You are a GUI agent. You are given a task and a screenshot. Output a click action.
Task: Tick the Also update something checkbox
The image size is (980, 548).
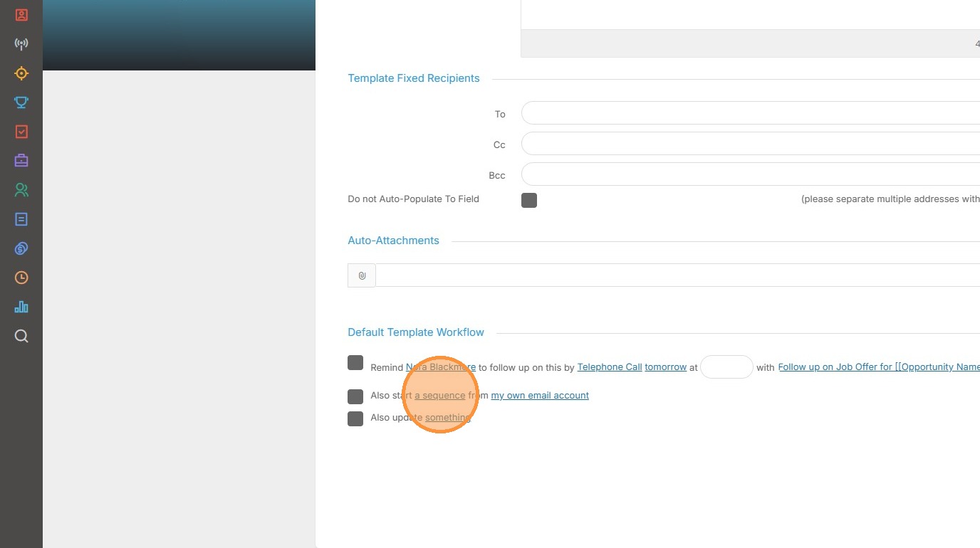click(355, 418)
